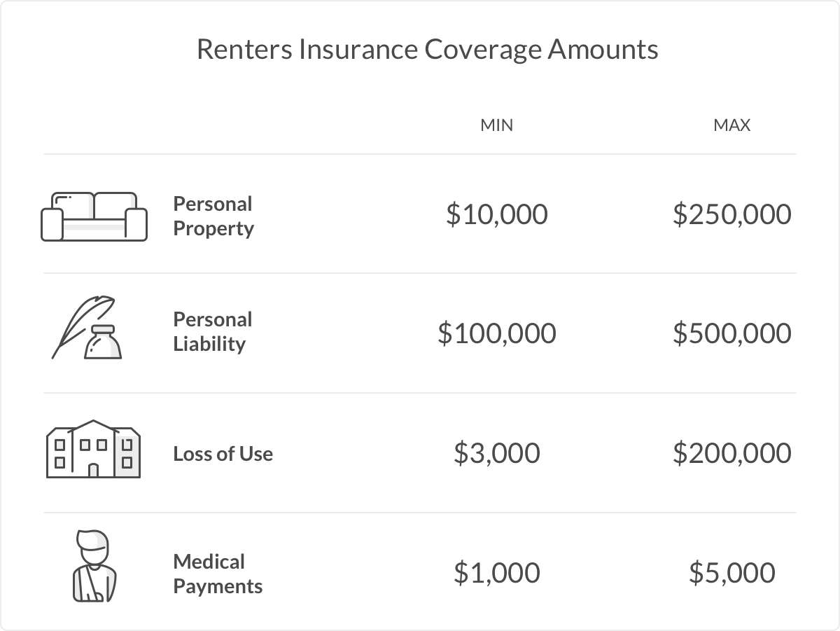Click the Medical Payments label
The image size is (840, 631).
point(217,574)
